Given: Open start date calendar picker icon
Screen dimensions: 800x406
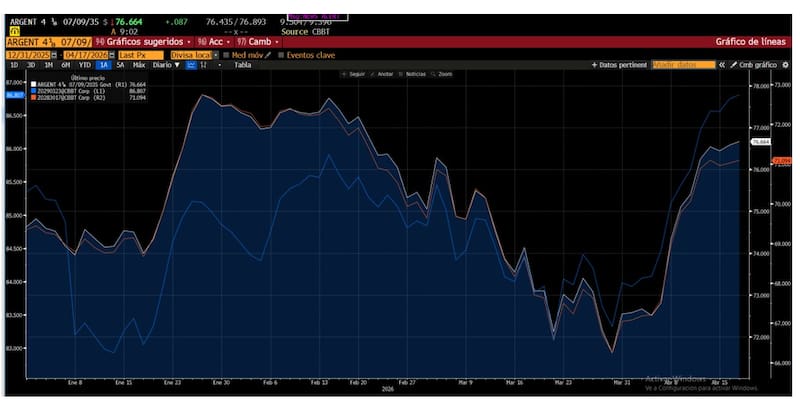Looking at the screenshot, I should [x=56, y=54].
